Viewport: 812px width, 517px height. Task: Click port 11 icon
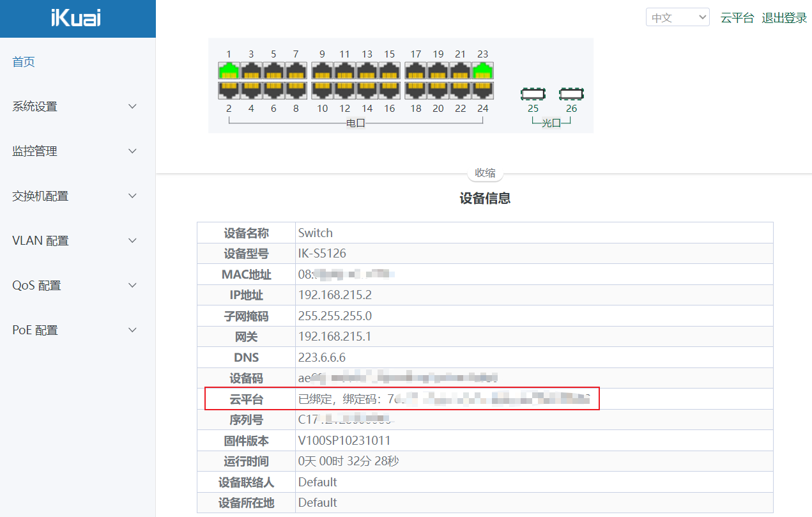coord(344,70)
